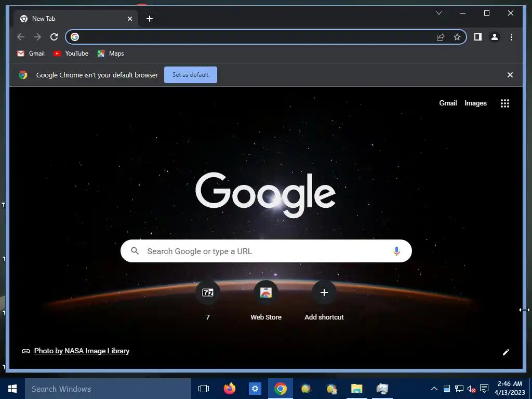This screenshot has width=532, height=399.
Task: Bookmark this tab with star icon
Action: [457, 37]
